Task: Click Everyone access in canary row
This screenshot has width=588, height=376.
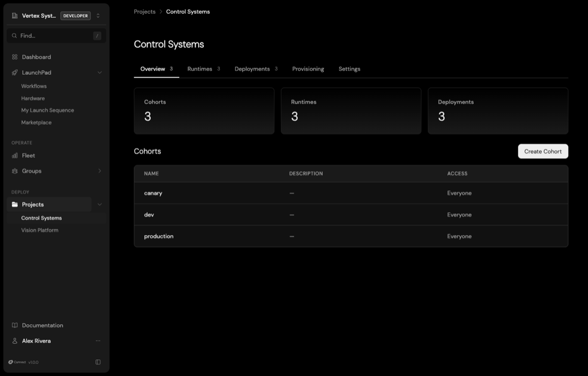Action: point(459,193)
